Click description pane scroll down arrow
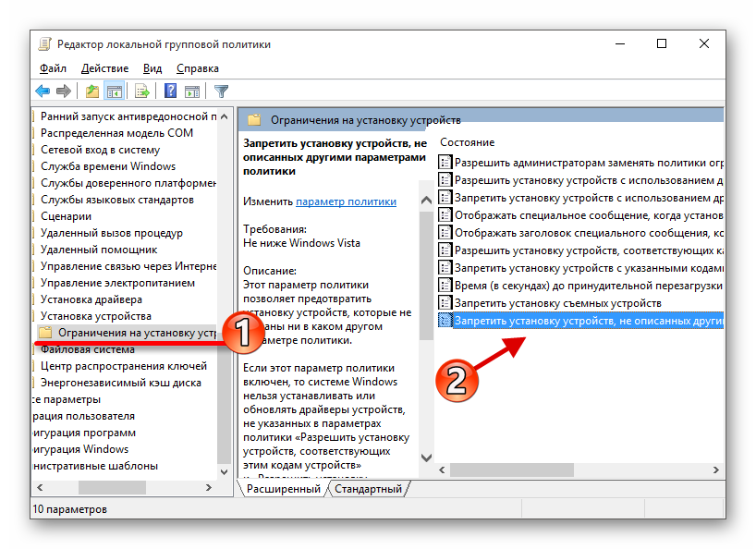This screenshot has height=549, width=756. [426, 457]
